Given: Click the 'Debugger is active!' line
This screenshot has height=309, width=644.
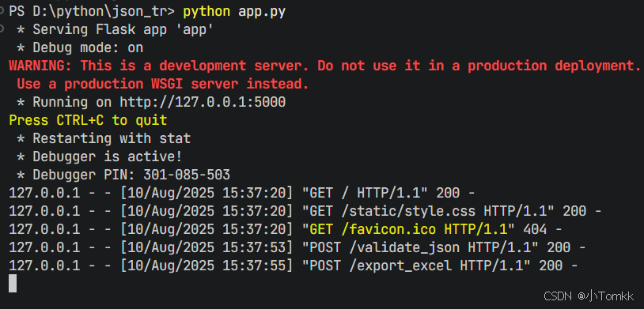Looking at the screenshot, I should (x=100, y=156).
